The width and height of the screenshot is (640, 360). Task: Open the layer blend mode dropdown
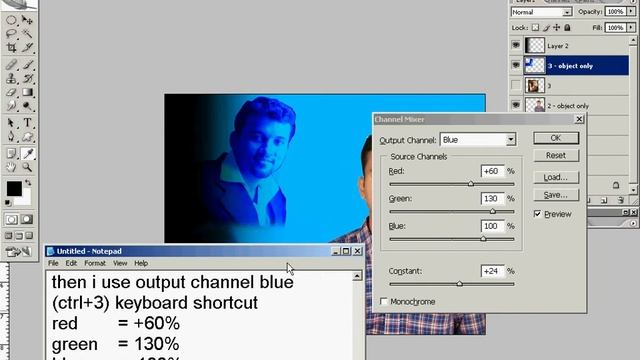coord(567,12)
